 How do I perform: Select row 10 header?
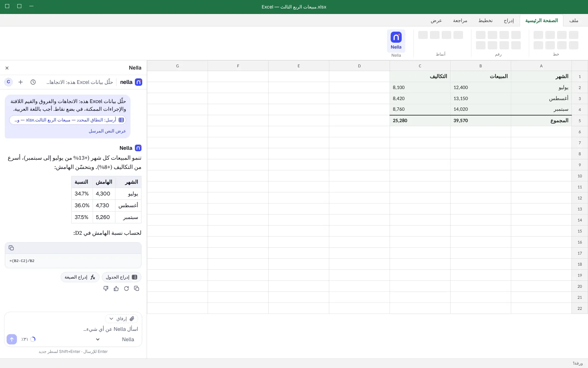[580, 176]
